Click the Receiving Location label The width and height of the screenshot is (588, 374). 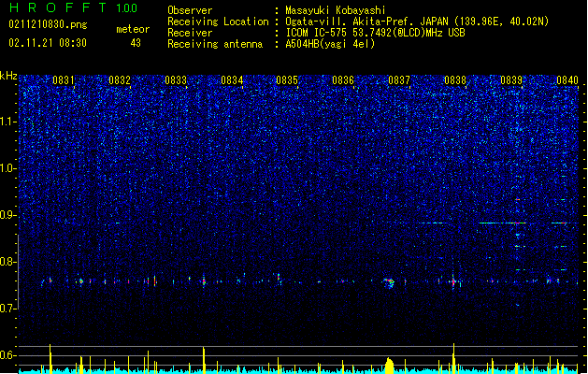[x=218, y=22]
